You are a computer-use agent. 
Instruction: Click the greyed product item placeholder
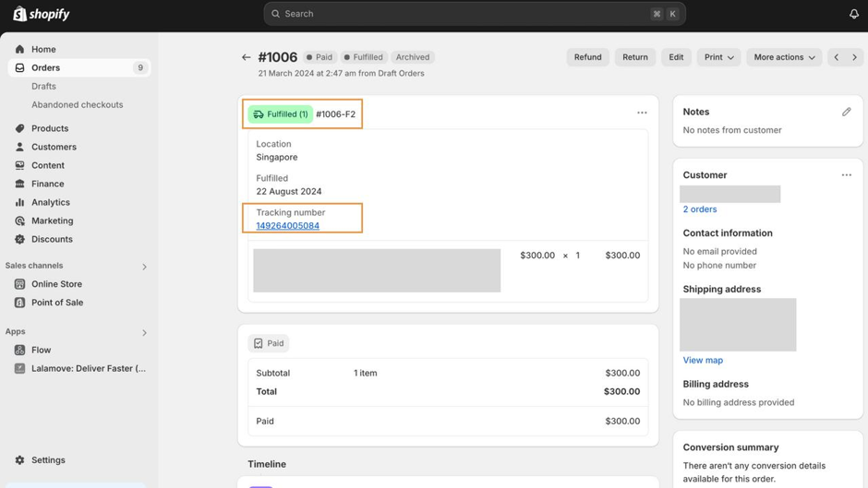pyautogui.click(x=377, y=270)
